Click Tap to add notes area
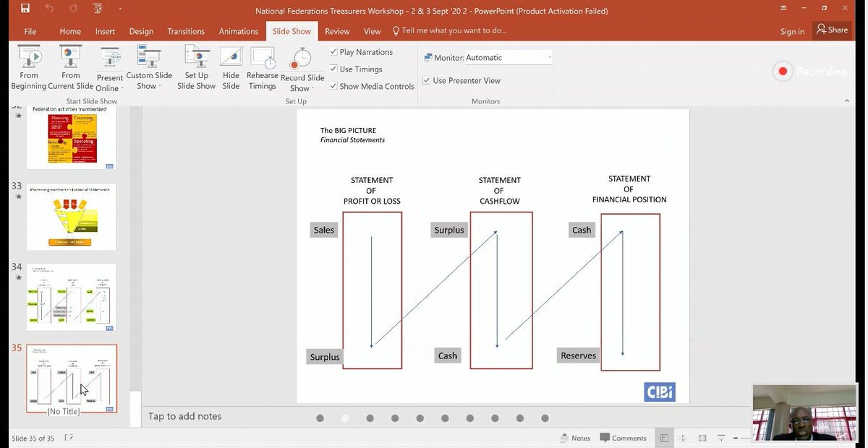Screen dimensions: 868x448 [184, 416]
